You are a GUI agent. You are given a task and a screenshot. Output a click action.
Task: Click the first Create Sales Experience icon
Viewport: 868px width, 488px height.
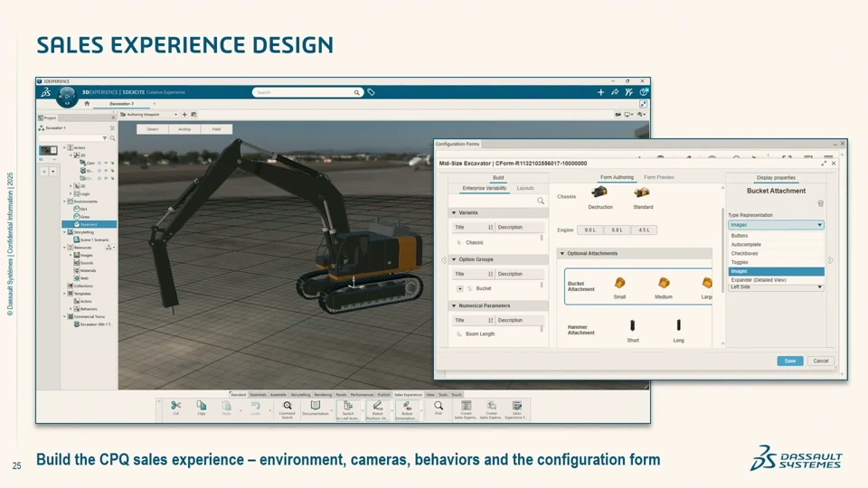pyautogui.click(x=467, y=410)
